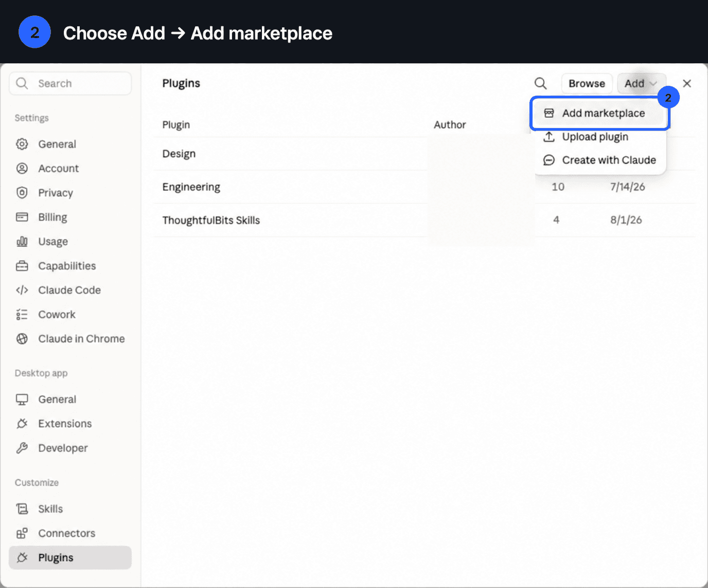Click the Connectors blocks icon
Viewport: 708px width, 588px height.
pos(22,533)
